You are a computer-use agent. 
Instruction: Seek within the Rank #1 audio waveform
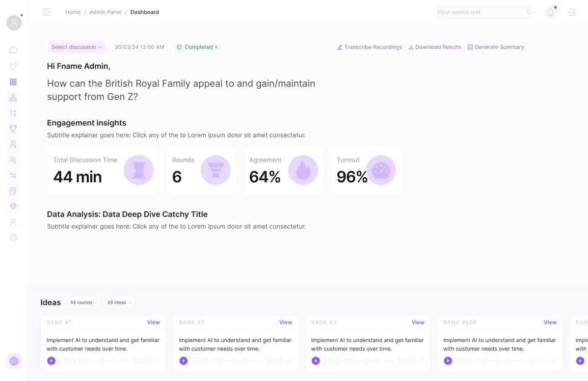point(110,361)
